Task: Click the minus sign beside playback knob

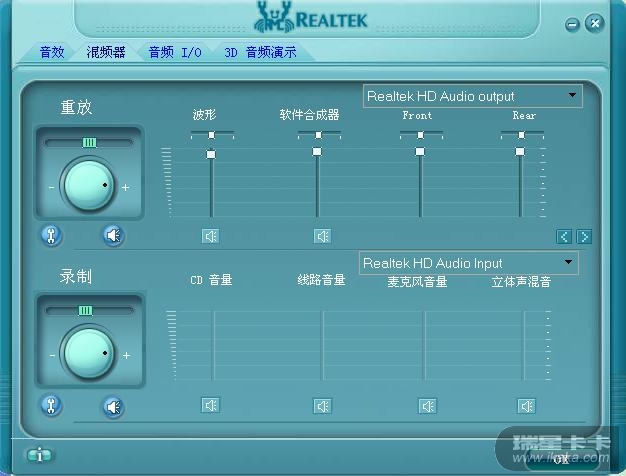Action: 52,187
